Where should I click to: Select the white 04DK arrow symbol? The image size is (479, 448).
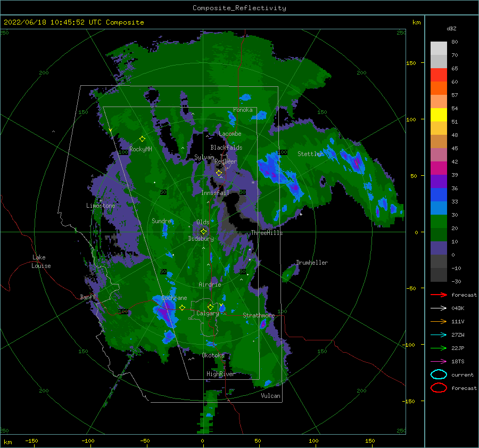(x=439, y=308)
